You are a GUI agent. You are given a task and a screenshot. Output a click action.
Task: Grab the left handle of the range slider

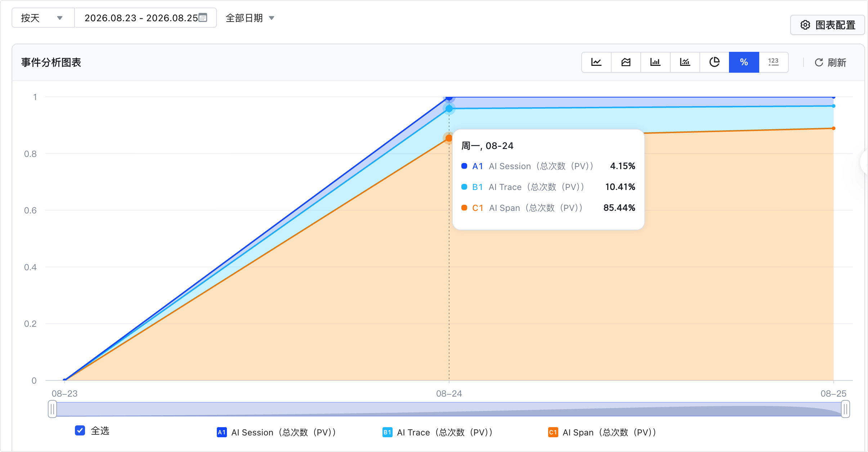[x=52, y=409]
